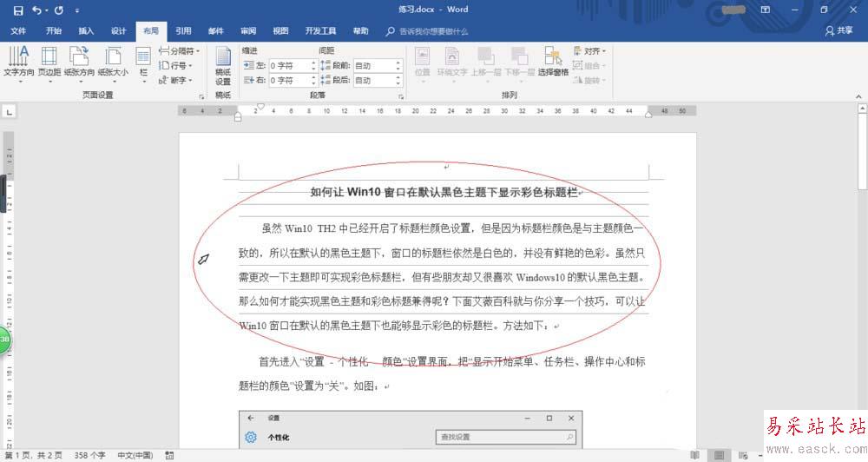Open the 纸张方向 orientation tool
Image resolution: width=868 pixels, height=462 pixels.
pyautogui.click(x=79, y=63)
